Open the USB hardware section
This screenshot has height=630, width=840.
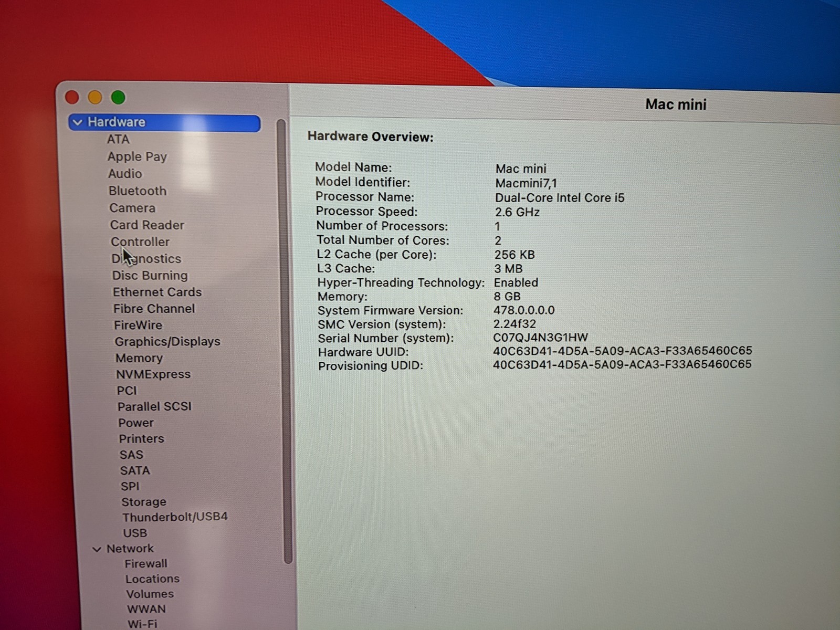point(135,533)
